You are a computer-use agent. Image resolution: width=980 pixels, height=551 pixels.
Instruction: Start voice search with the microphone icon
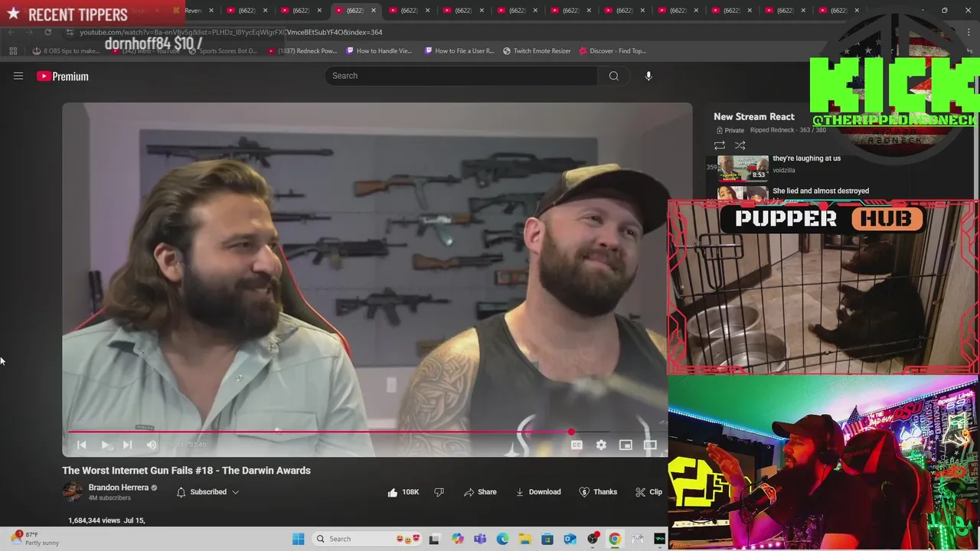click(x=648, y=76)
